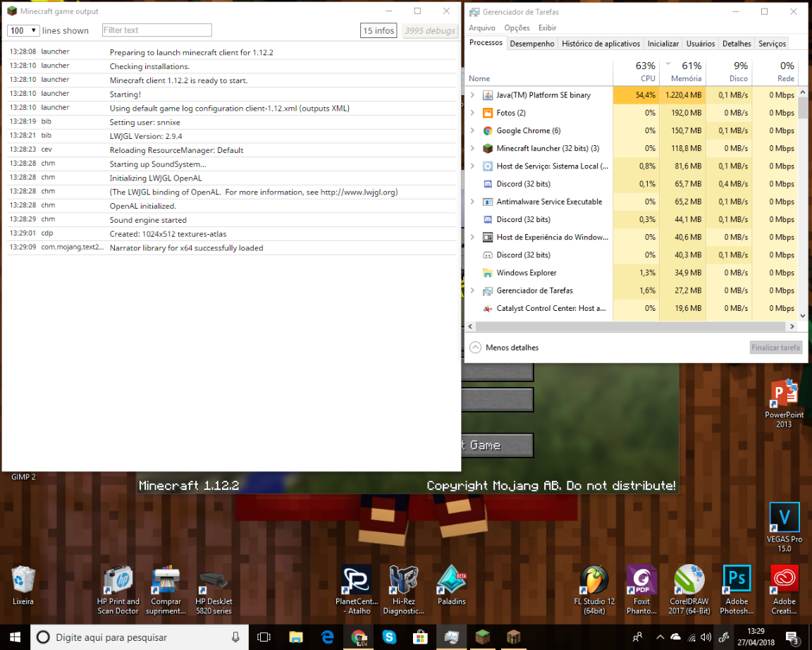Image resolution: width=812 pixels, height=650 pixels.
Task: Switch to the Desempenho tab
Action: (532, 44)
